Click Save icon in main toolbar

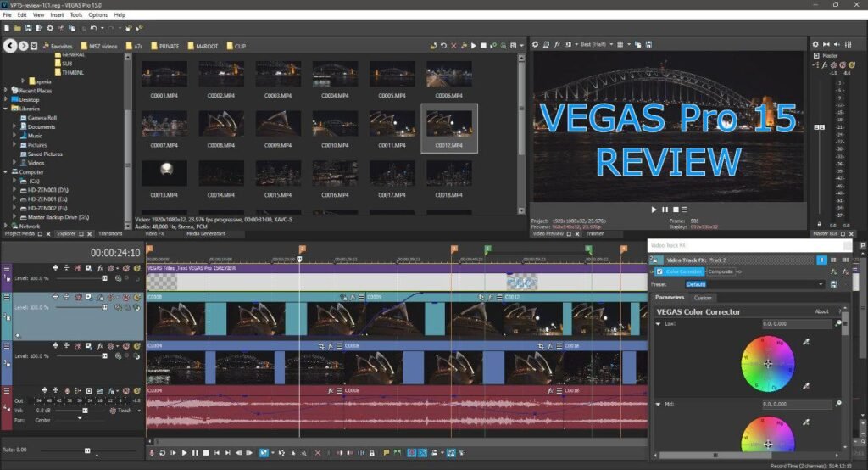28,28
